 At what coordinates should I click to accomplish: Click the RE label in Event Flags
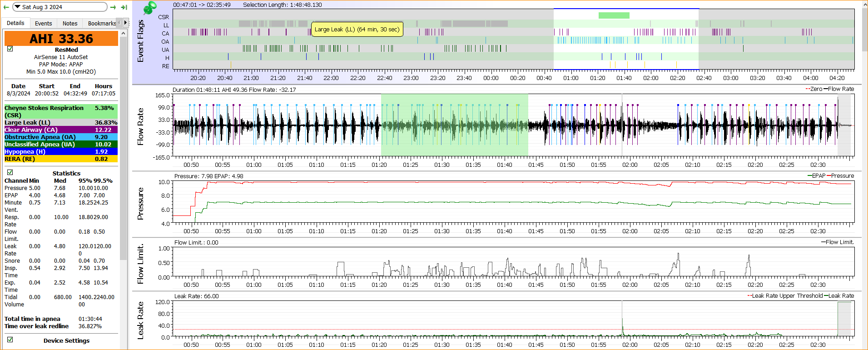pos(166,66)
